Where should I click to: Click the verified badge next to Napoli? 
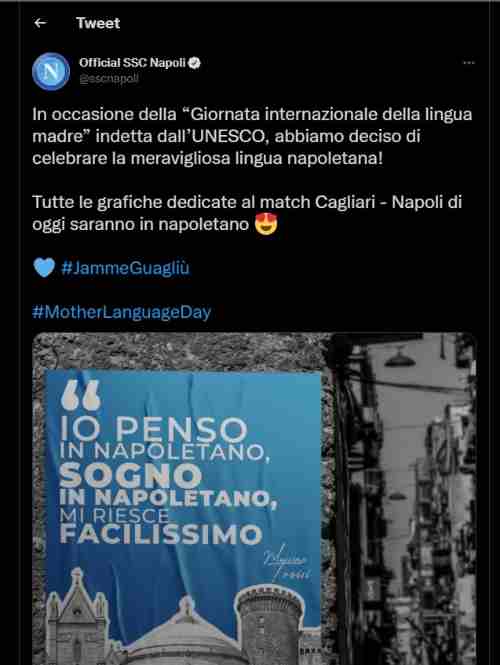tap(194, 63)
